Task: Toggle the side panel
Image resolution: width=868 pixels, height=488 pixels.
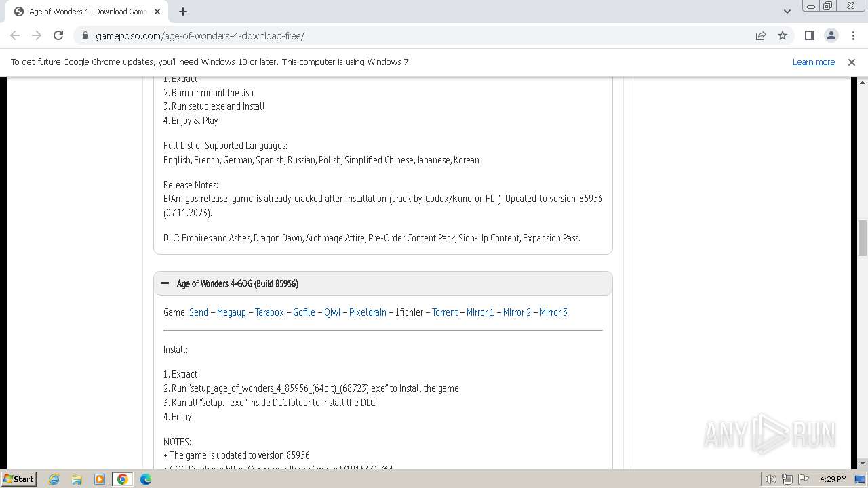Action: click(809, 35)
